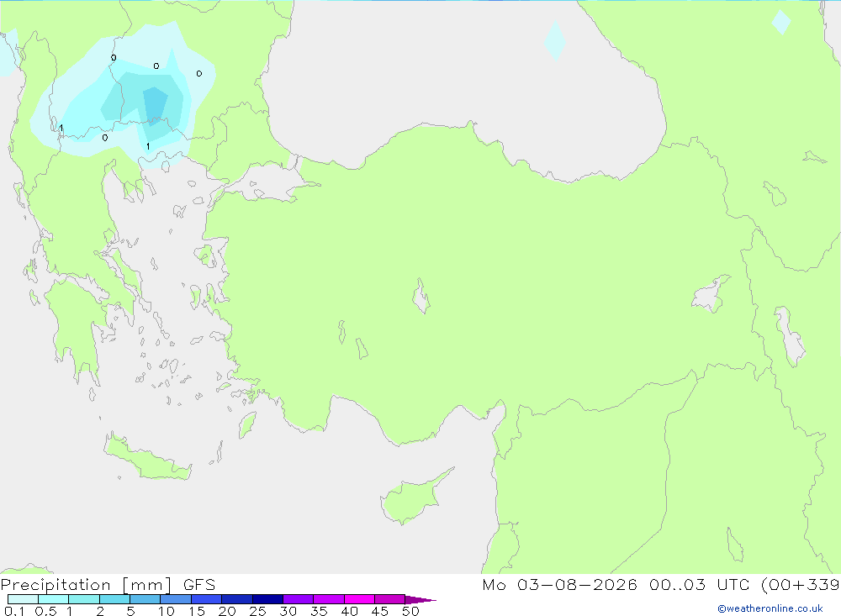This screenshot has height=616, width=841.
Task: Select the legend swatch between 35 and 40
Action: tap(328, 599)
